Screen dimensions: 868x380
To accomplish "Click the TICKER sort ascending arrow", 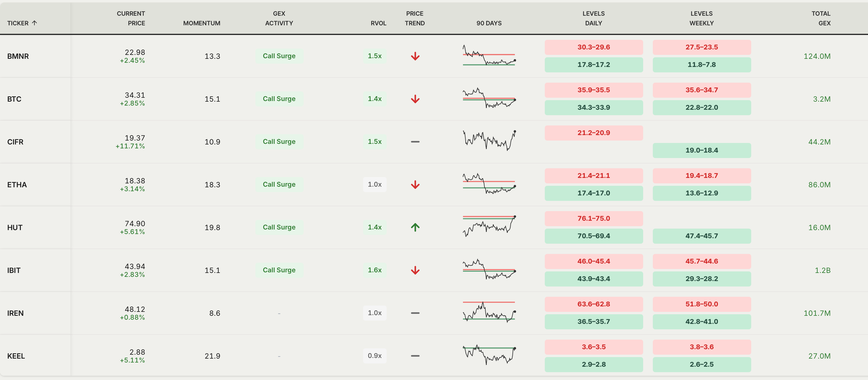I will 34,23.
